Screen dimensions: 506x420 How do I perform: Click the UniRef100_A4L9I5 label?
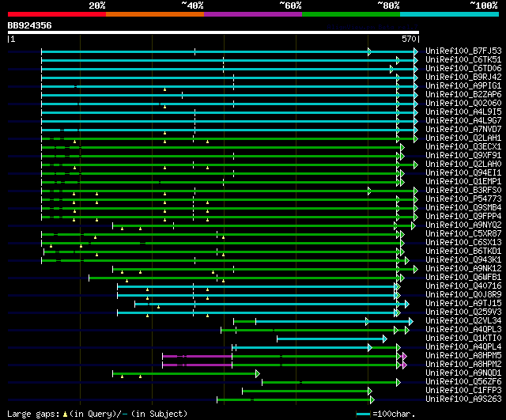click(x=463, y=112)
